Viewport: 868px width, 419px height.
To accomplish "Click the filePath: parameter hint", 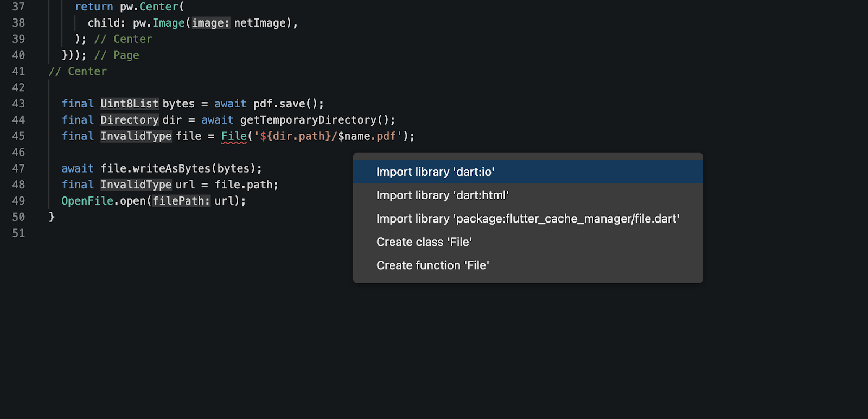I will (x=181, y=201).
